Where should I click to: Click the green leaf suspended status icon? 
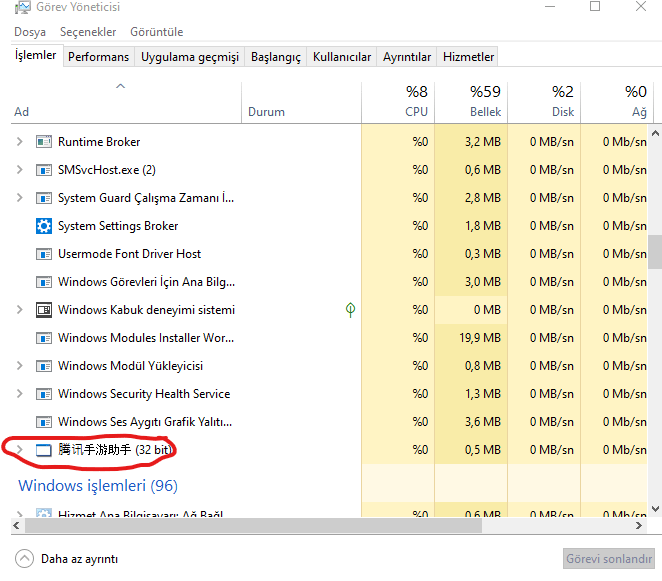[x=350, y=310]
